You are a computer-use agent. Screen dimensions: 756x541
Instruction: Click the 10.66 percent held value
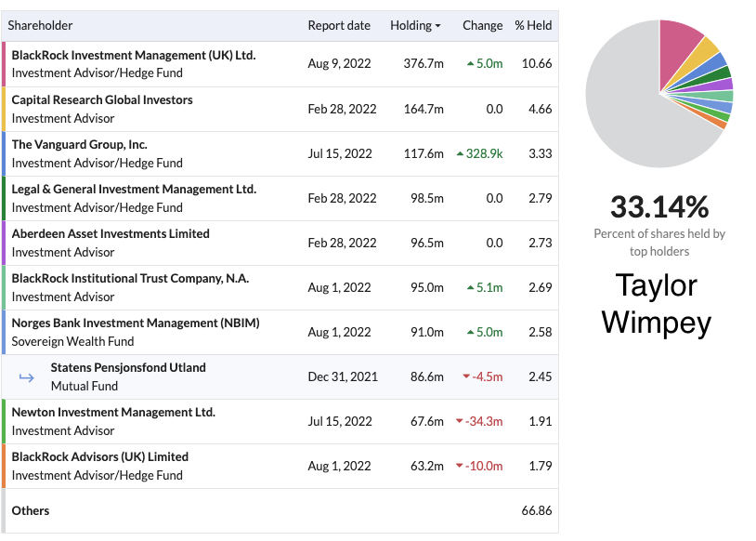click(x=537, y=63)
